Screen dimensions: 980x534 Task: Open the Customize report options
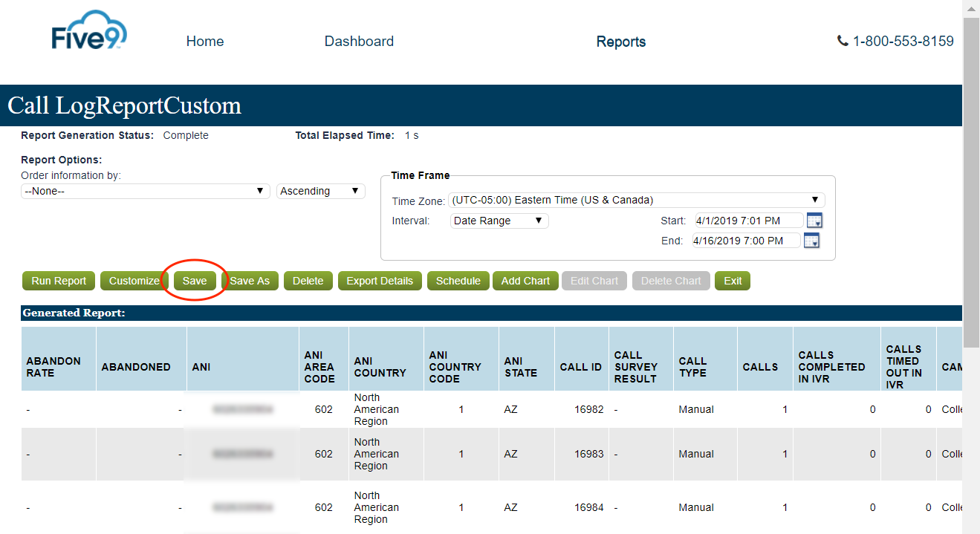134,281
